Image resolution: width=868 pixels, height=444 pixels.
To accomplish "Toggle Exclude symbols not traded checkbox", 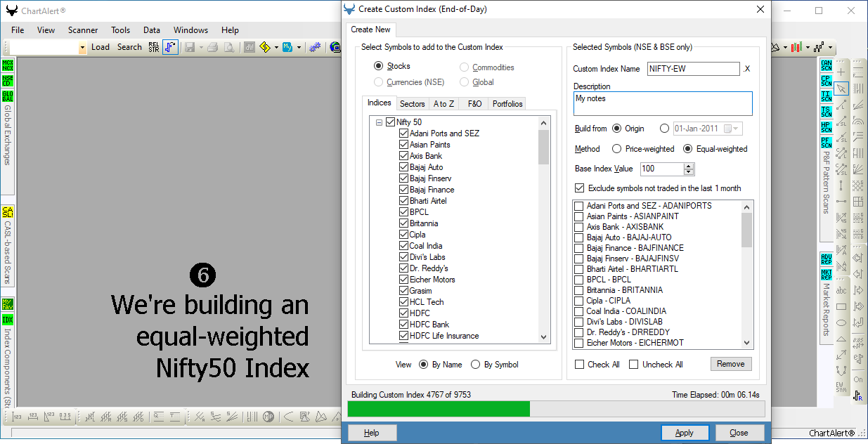I will click(x=580, y=188).
